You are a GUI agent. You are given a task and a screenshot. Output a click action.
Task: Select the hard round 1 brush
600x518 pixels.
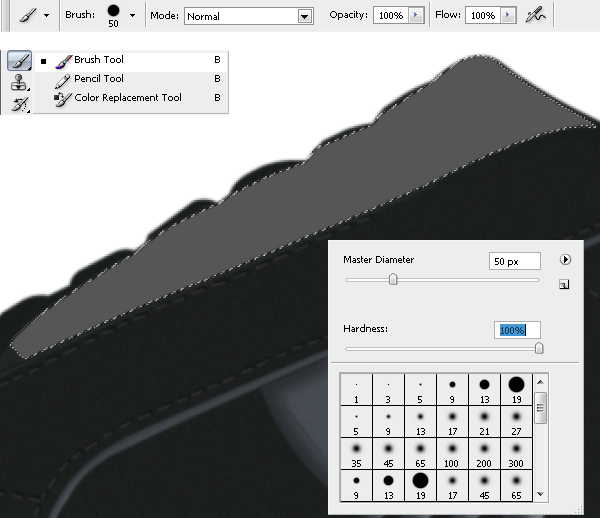tap(356, 390)
